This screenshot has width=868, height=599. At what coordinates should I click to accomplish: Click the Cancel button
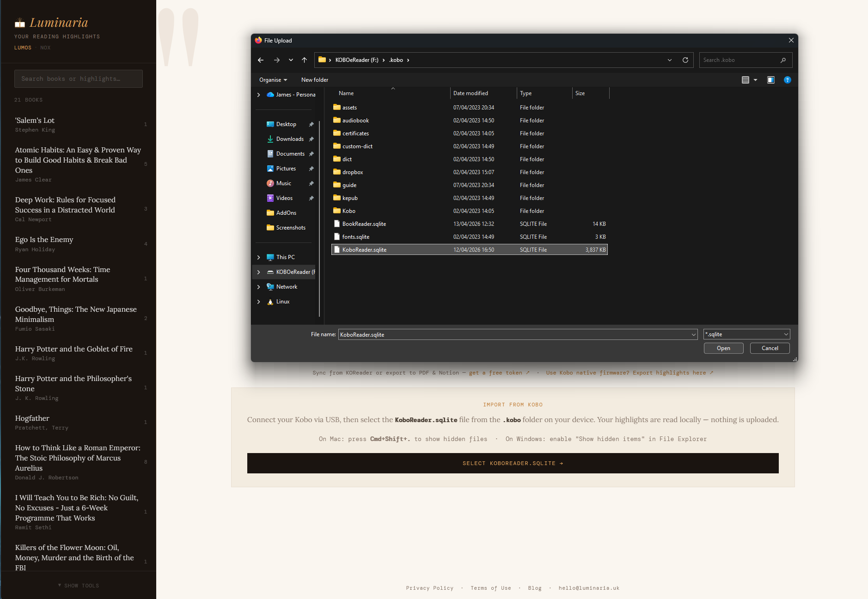770,348
